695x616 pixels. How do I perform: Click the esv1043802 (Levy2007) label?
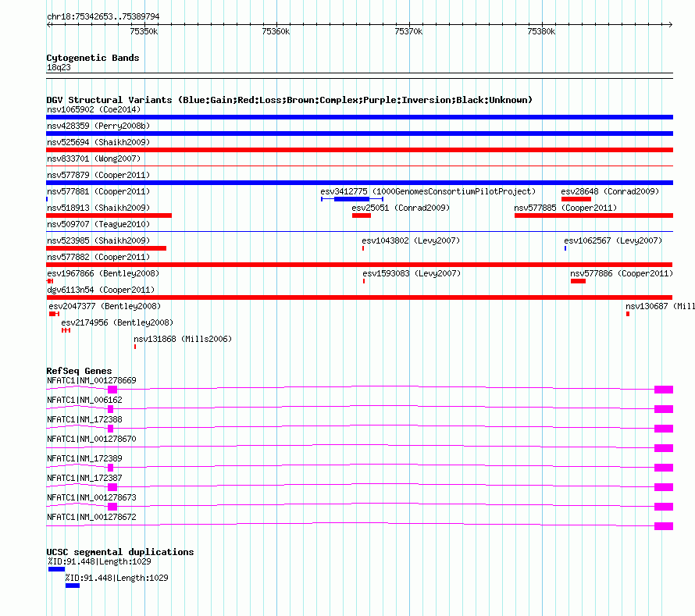coord(411,240)
